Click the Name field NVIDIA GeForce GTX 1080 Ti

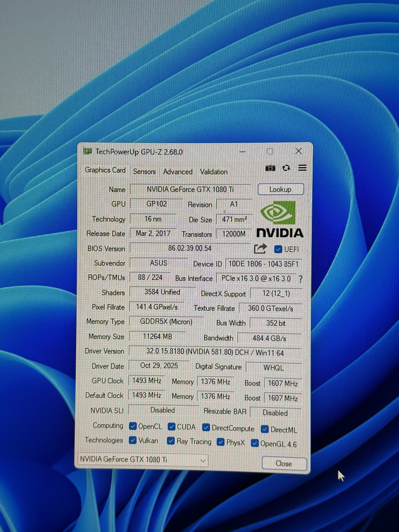tap(190, 189)
